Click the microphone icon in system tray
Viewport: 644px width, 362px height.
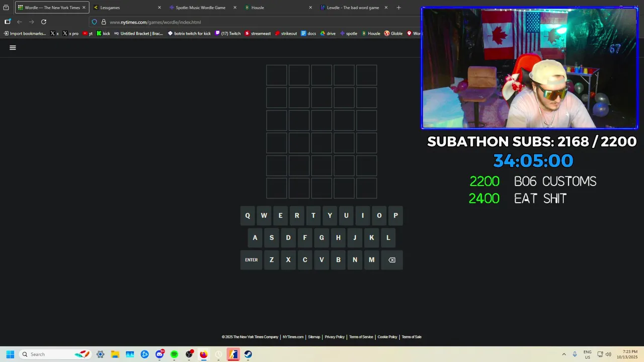pyautogui.click(x=575, y=354)
